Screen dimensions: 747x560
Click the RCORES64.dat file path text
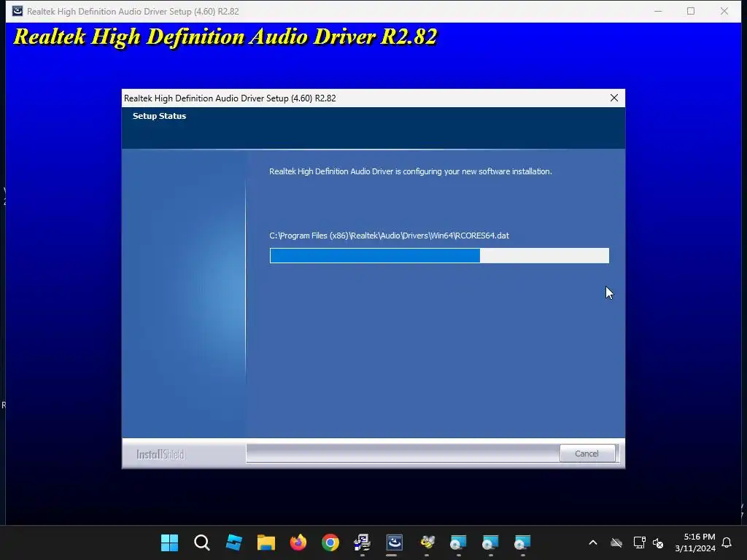pyautogui.click(x=390, y=236)
